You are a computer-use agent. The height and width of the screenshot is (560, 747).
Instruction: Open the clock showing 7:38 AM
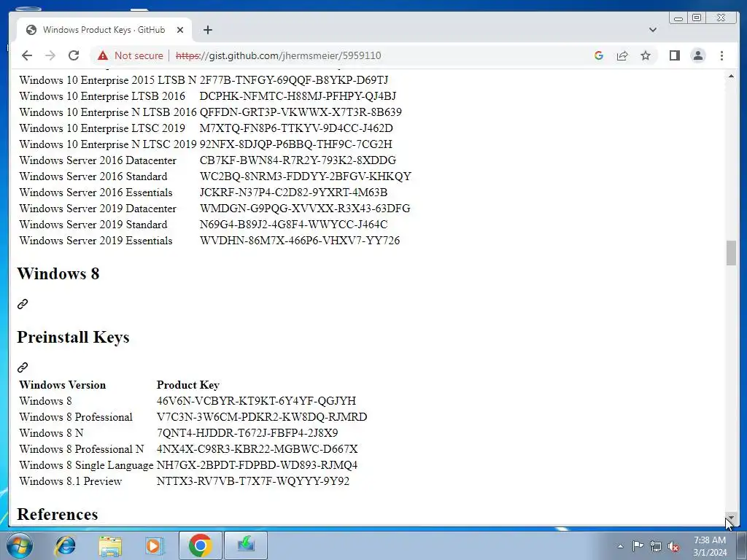click(x=709, y=546)
